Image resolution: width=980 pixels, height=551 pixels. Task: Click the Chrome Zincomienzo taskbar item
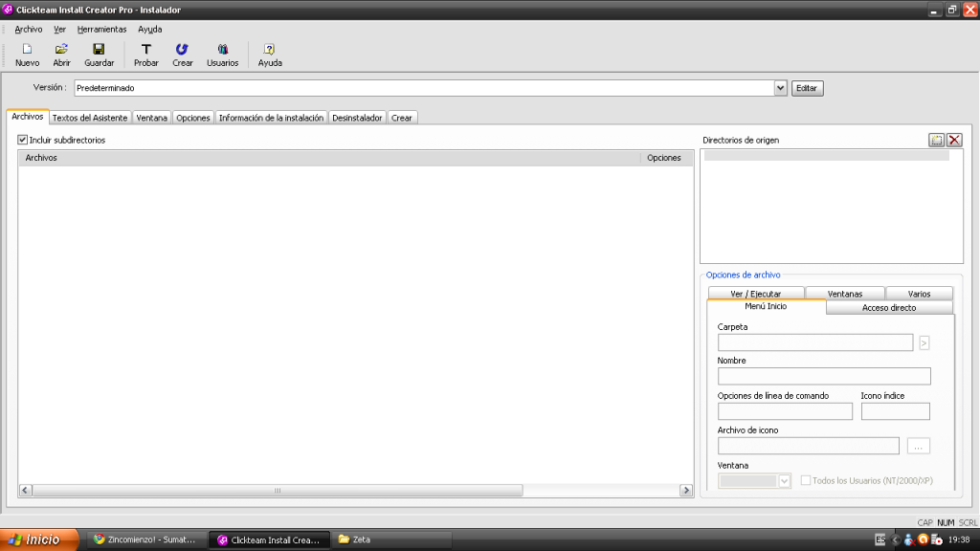coord(145,540)
